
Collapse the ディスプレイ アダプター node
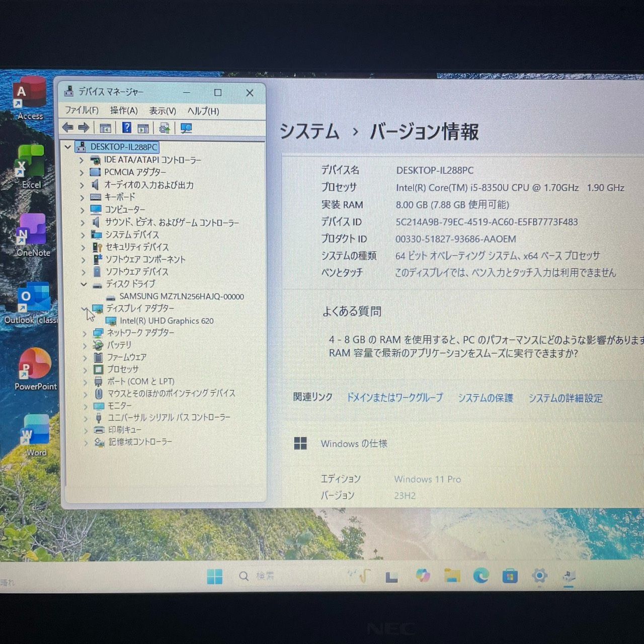pyautogui.click(x=85, y=309)
